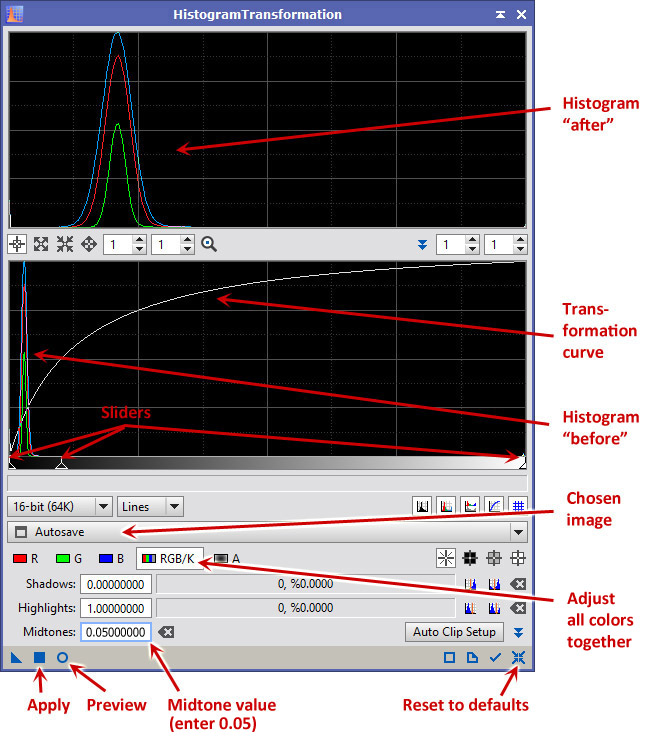Screen dimensions: 650x744
Task: Click the second auto-clip icon in Highlights row
Action: point(494,608)
